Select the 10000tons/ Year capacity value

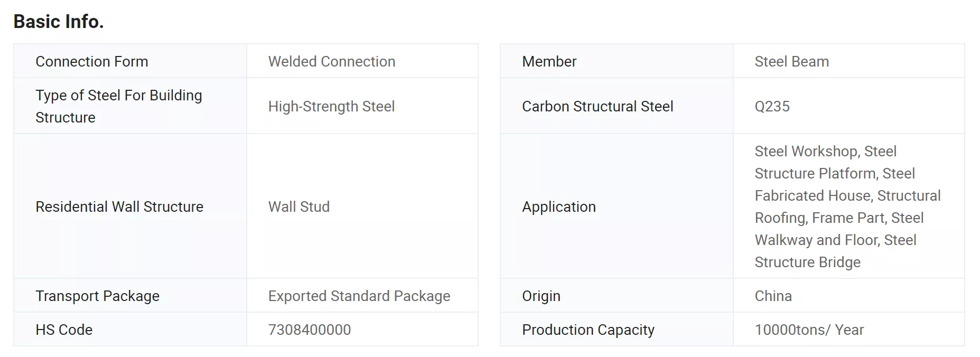pyautogui.click(x=809, y=330)
